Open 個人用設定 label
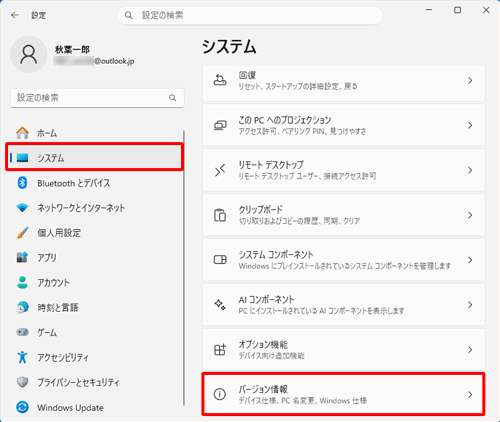Screen dimensions: 500x422 click(x=59, y=233)
